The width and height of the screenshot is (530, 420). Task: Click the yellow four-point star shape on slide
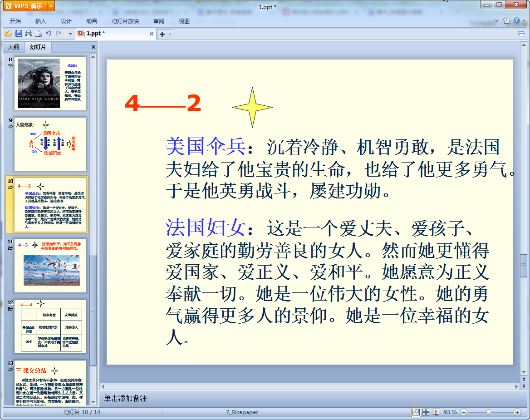[252, 107]
